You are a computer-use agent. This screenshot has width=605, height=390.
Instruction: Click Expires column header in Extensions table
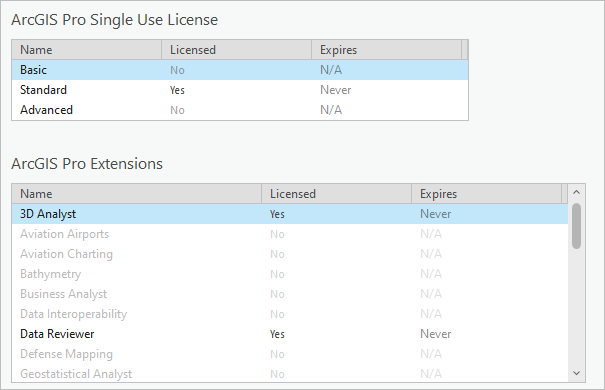487,194
